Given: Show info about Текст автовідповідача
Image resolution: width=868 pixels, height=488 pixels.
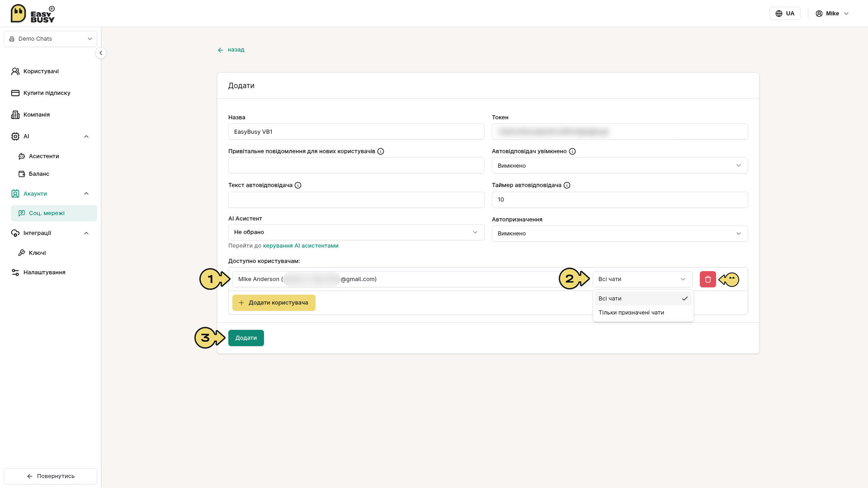Looking at the screenshot, I should [x=298, y=185].
